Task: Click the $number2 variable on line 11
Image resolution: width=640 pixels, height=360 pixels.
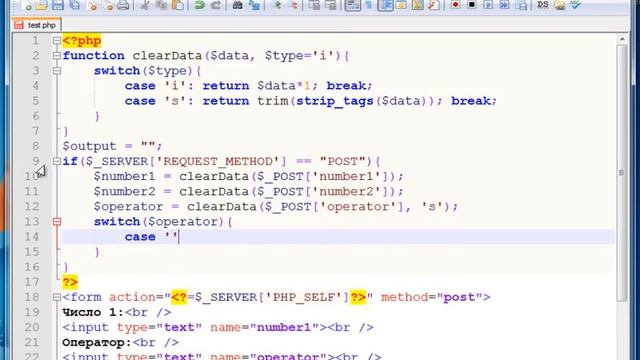Action: (x=124, y=191)
